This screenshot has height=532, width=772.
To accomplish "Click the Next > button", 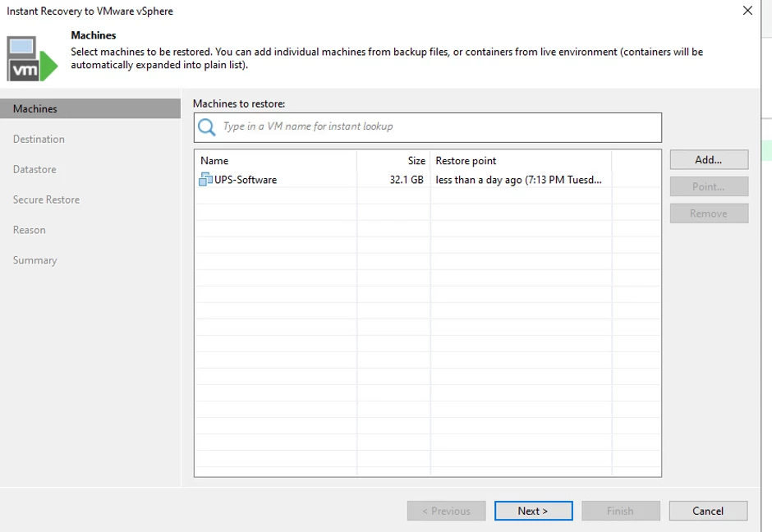I will (533, 511).
